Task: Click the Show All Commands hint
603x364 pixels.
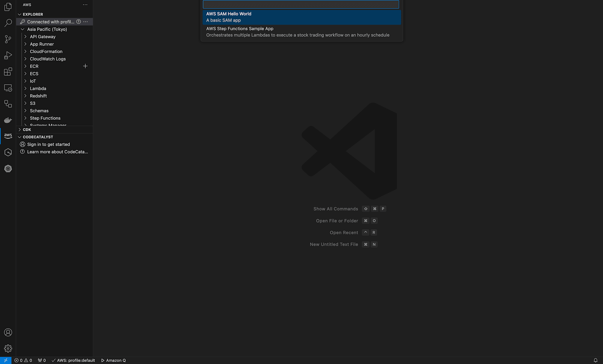Action: (336, 209)
